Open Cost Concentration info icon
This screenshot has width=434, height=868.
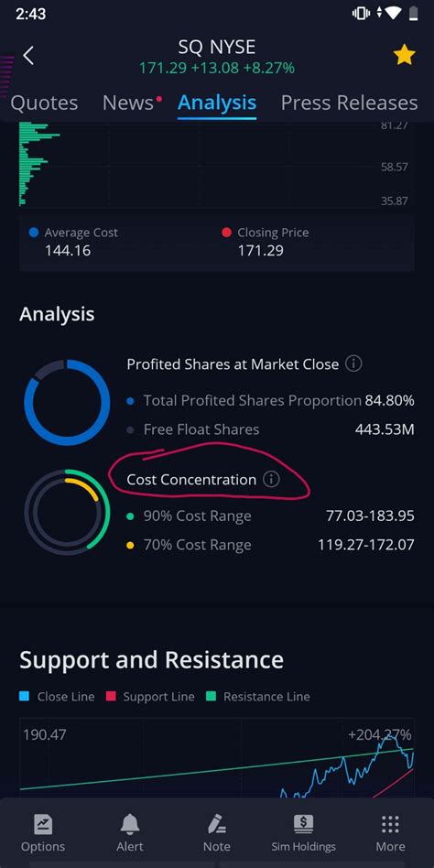(271, 480)
